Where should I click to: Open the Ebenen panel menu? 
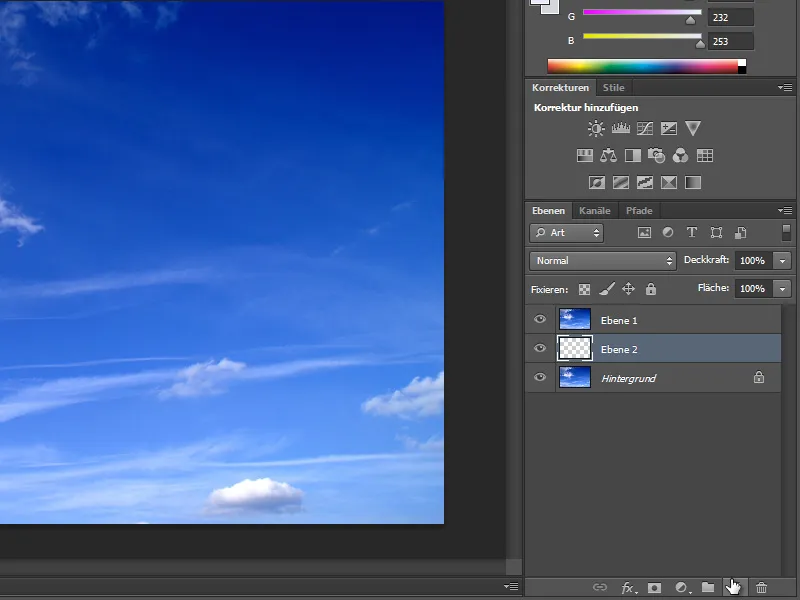tap(785, 210)
